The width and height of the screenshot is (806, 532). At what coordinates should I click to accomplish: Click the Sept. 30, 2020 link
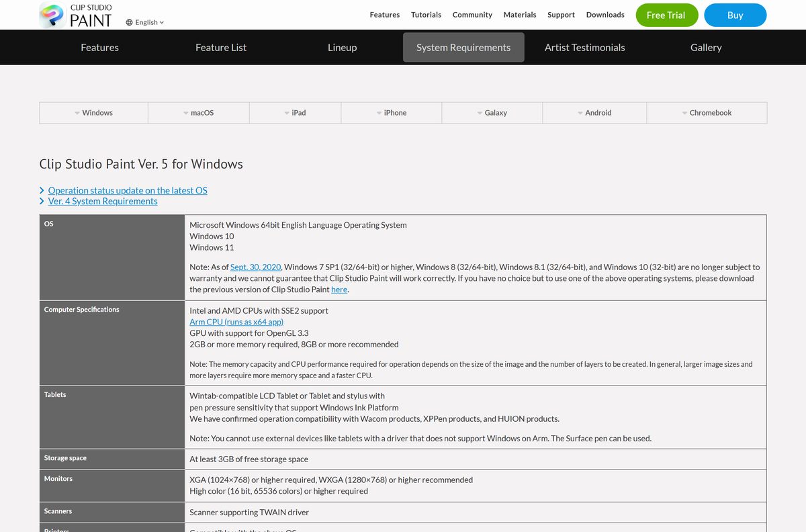[x=256, y=267]
